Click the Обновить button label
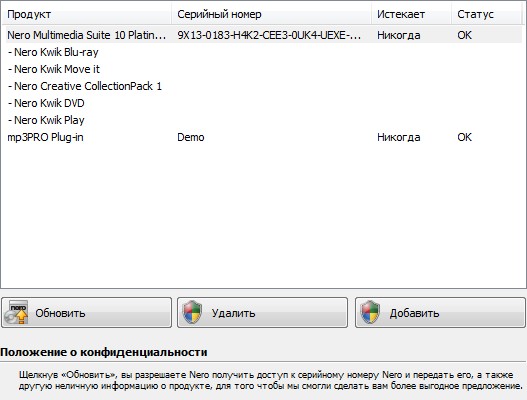Viewport: 527px width, 400px height. click(x=60, y=313)
